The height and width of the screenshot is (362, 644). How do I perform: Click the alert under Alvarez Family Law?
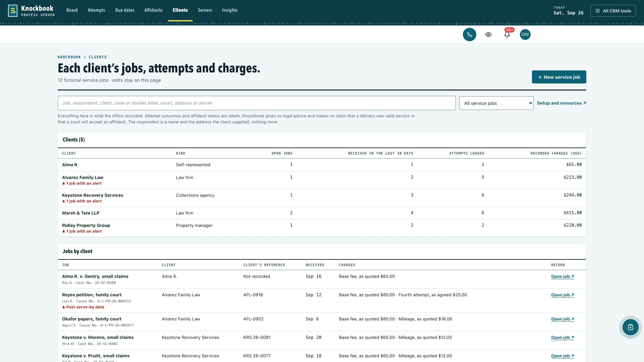pyautogui.click(x=82, y=183)
